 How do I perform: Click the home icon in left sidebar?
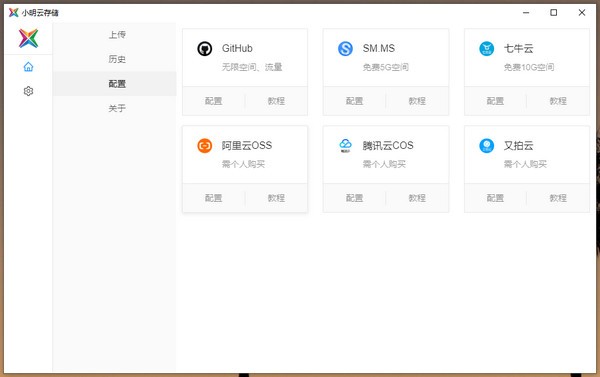pos(28,67)
